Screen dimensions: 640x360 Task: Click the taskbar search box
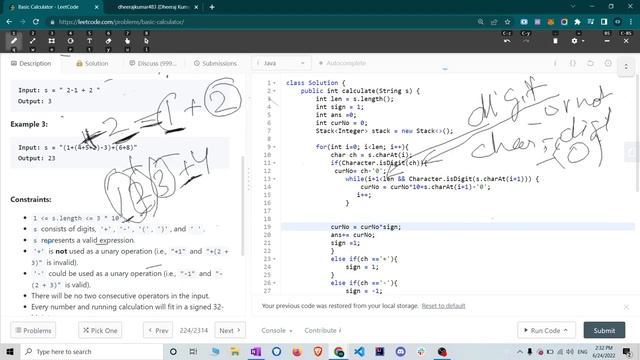tap(92, 351)
